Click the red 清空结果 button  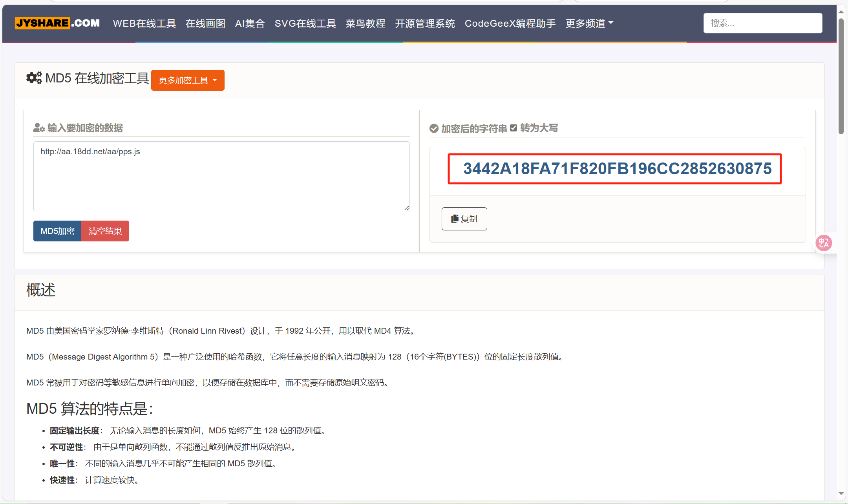click(x=105, y=231)
